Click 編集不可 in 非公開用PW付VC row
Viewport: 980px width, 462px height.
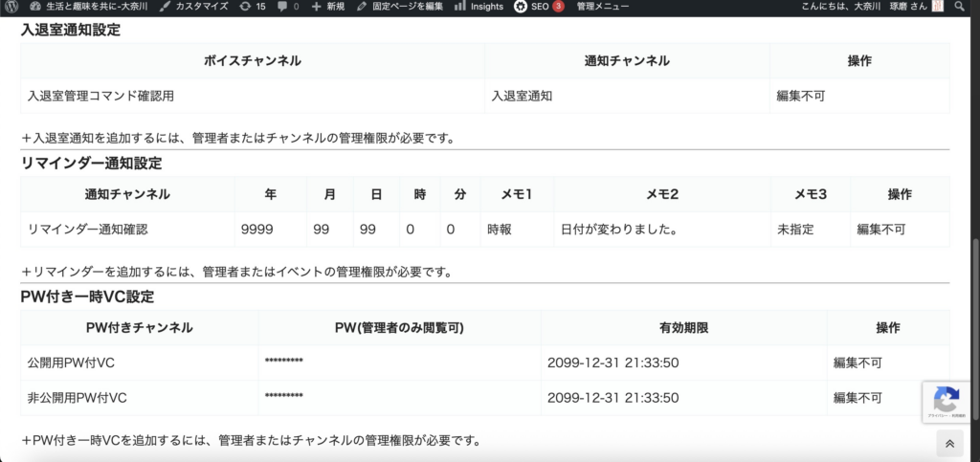857,397
